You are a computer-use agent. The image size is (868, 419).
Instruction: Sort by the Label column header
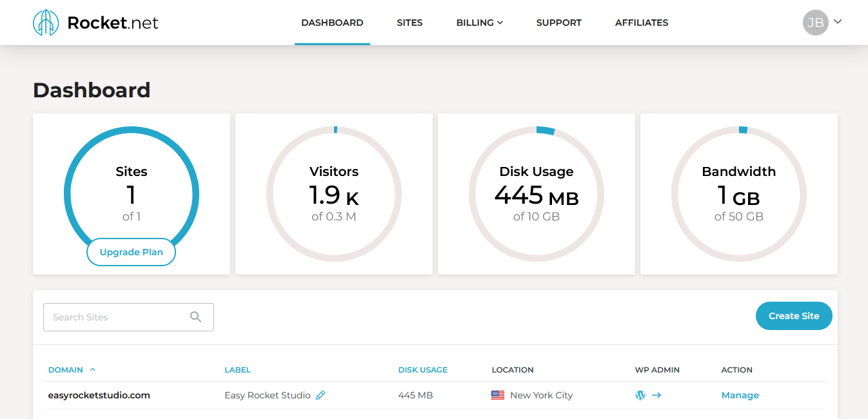pyautogui.click(x=237, y=370)
